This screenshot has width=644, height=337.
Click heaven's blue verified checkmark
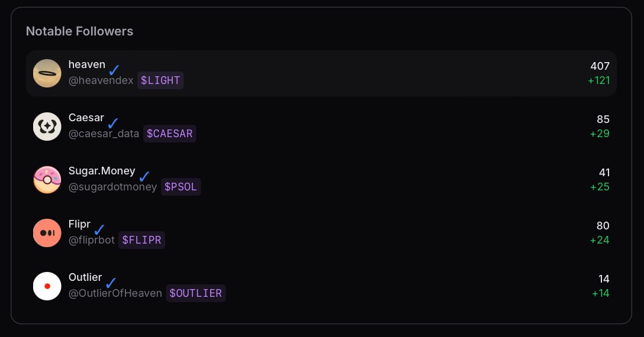pos(114,70)
